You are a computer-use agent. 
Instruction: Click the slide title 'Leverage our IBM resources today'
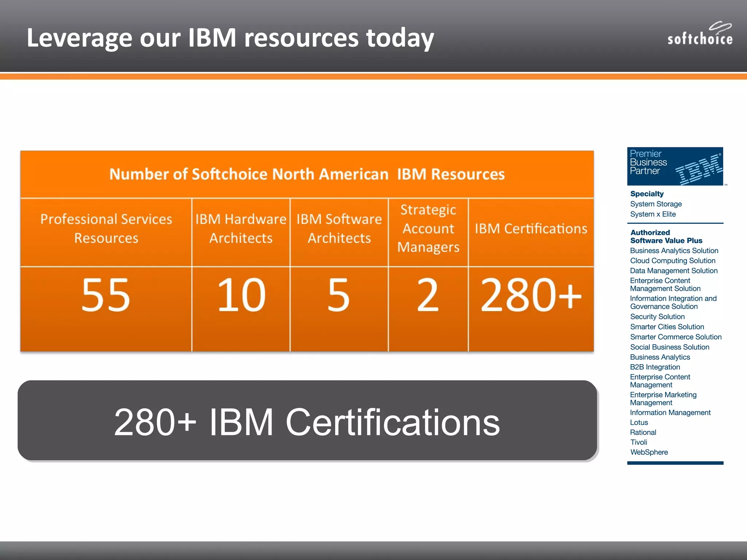click(230, 38)
